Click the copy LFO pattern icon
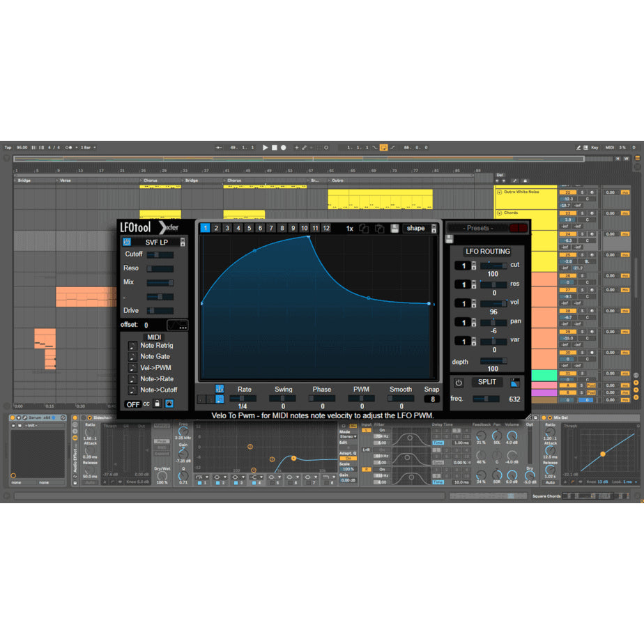This screenshot has width=644, height=644. [x=364, y=228]
